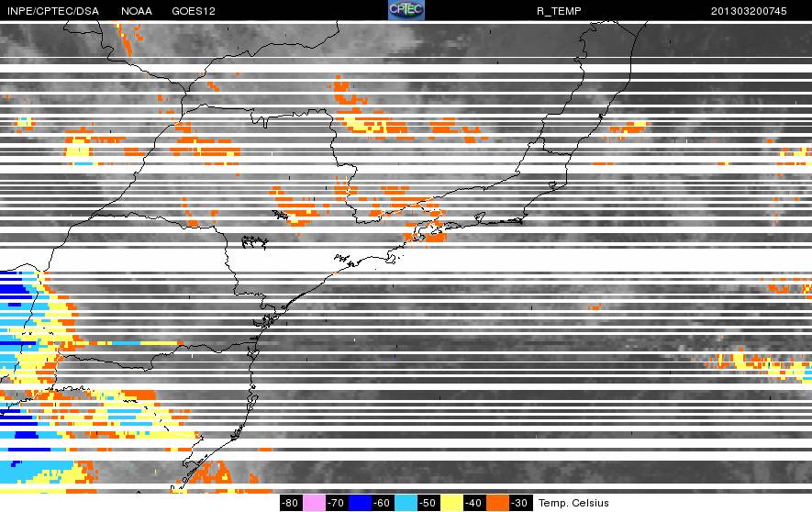Click the yellow legend swatch after -50

click(451, 503)
